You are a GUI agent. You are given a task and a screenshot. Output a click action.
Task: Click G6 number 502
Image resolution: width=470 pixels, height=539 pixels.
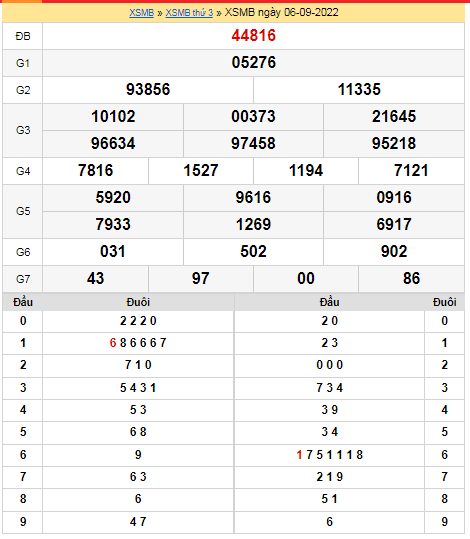coord(253,251)
